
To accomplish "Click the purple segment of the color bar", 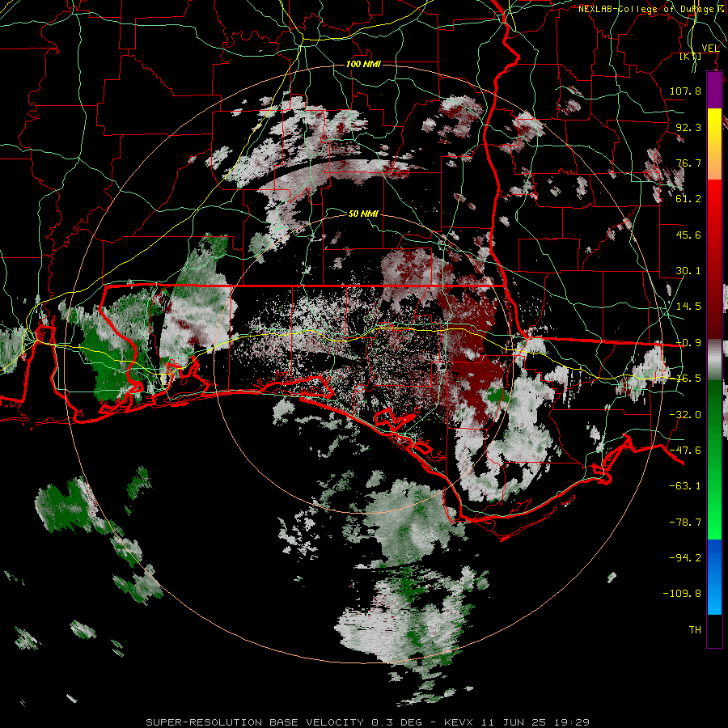I will point(714,91).
